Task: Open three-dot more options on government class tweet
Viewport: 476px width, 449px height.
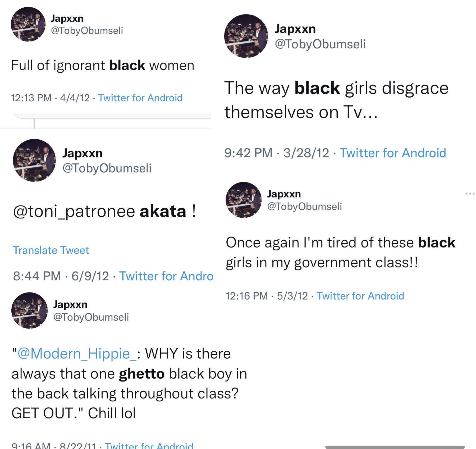Action: (x=470, y=194)
